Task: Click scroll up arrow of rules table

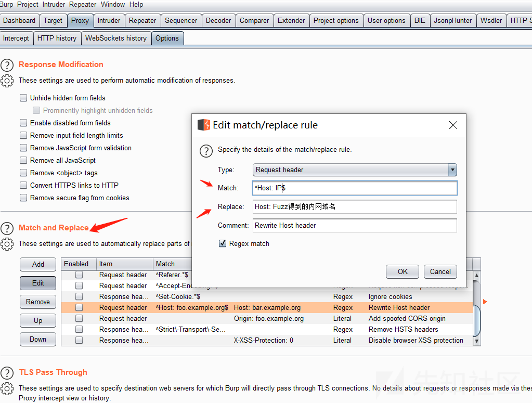Action: point(477,276)
